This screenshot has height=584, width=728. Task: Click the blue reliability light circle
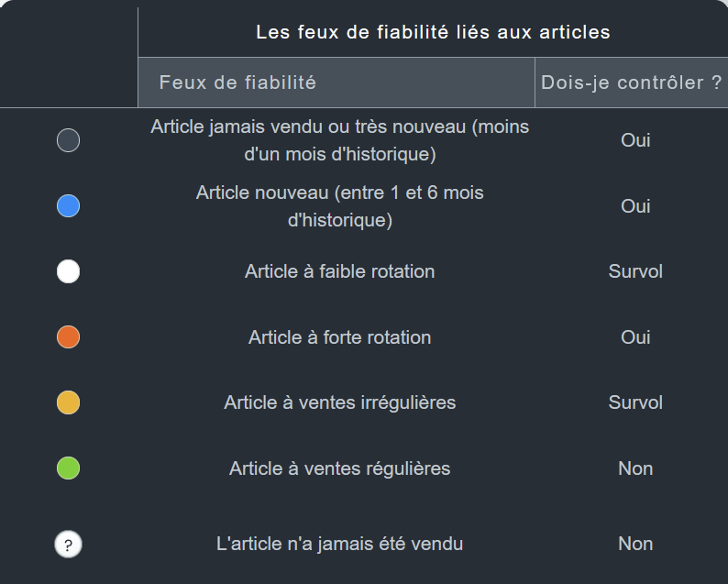tap(68, 206)
